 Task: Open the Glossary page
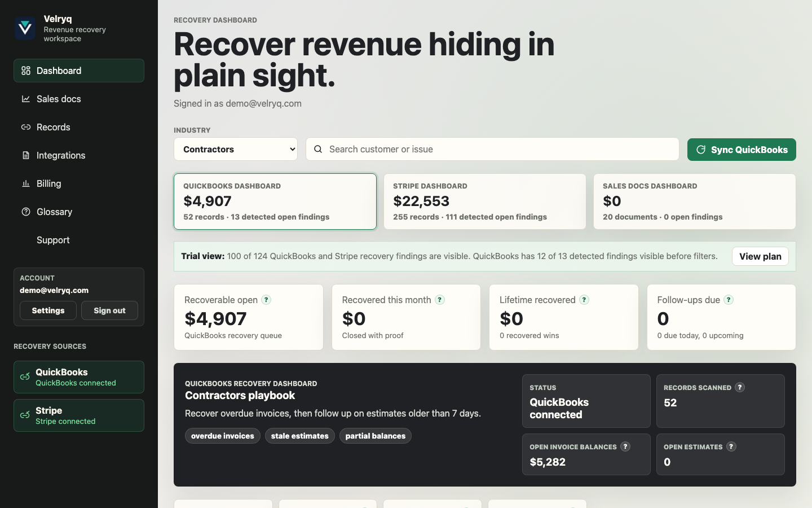point(79,212)
